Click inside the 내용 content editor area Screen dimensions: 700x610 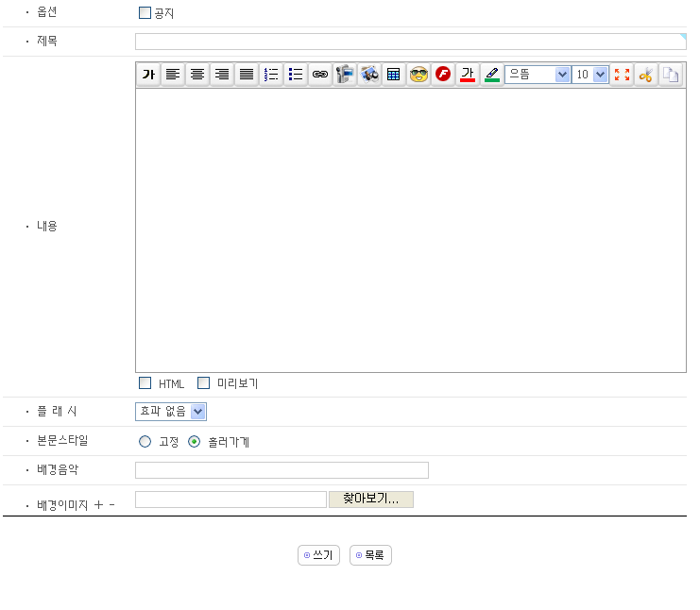coord(411,230)
